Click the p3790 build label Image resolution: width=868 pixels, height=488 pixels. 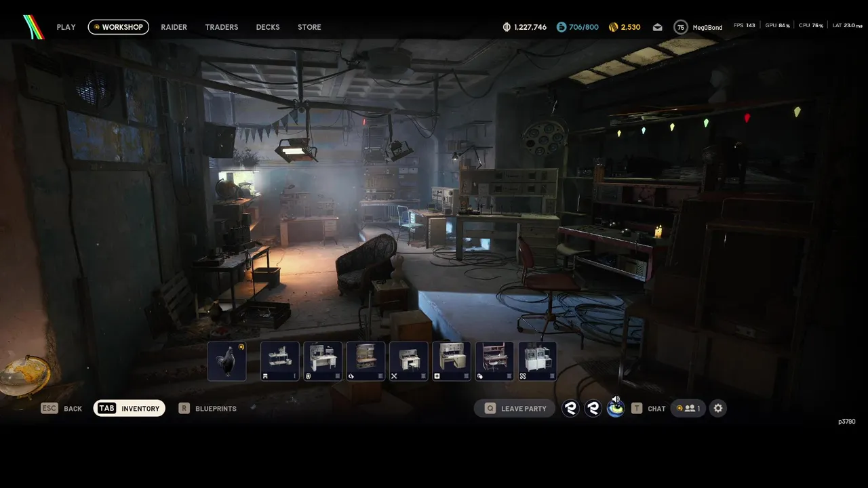pos(847,422)
